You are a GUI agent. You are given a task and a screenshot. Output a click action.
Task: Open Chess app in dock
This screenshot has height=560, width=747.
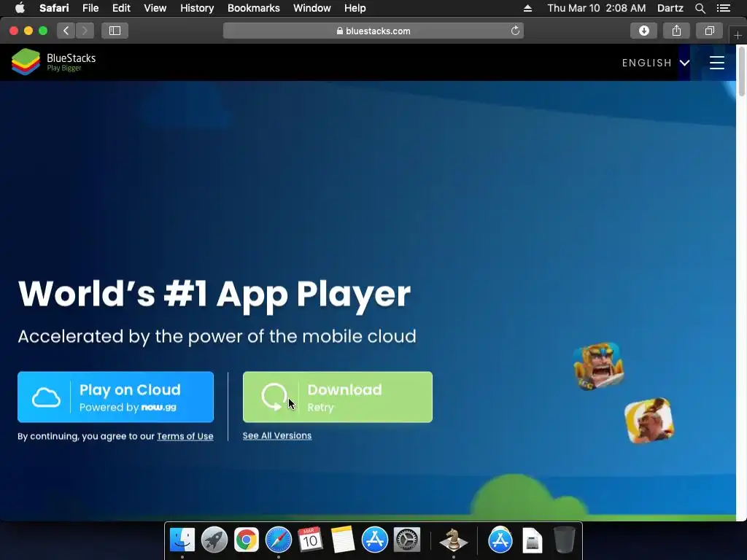pyautogui.click(x=453, y=540)
